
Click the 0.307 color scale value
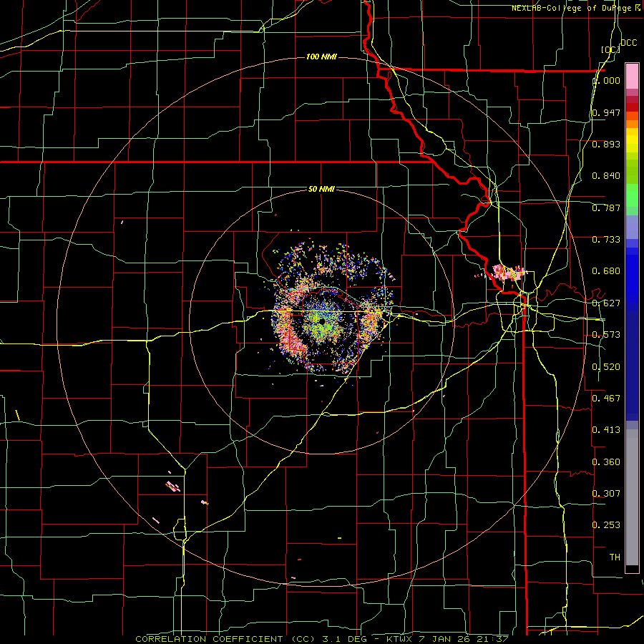click(x=606, y=493)
